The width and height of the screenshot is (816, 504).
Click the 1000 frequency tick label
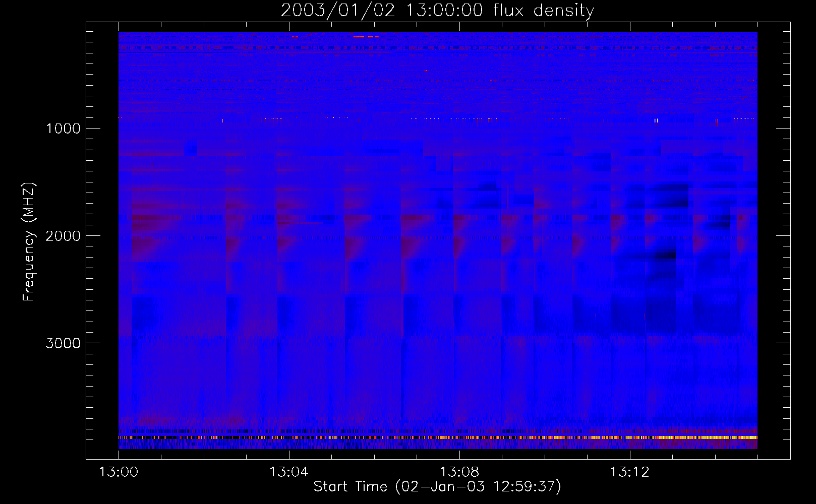pos(63,129)
